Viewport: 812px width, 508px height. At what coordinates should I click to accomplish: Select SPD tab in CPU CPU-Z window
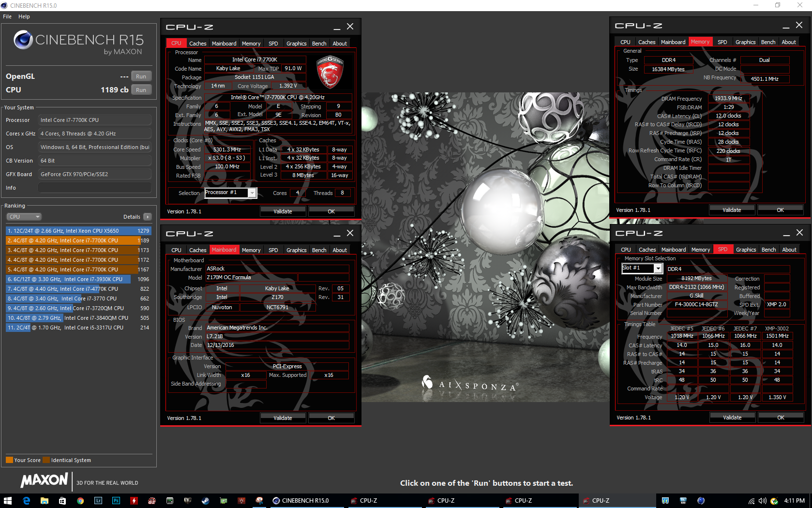[273, 44]
